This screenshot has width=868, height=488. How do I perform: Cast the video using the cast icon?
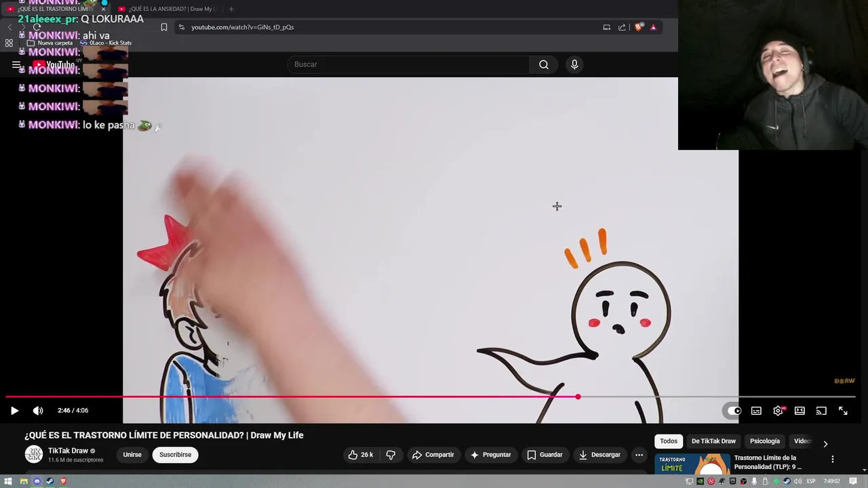[821, 411]
